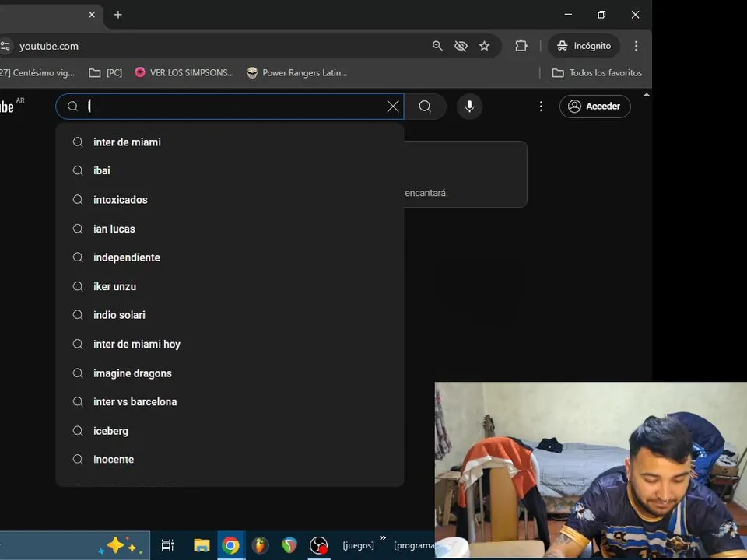
Task: Click the Acceder sign-in button
Action: (x=595, y=107)
